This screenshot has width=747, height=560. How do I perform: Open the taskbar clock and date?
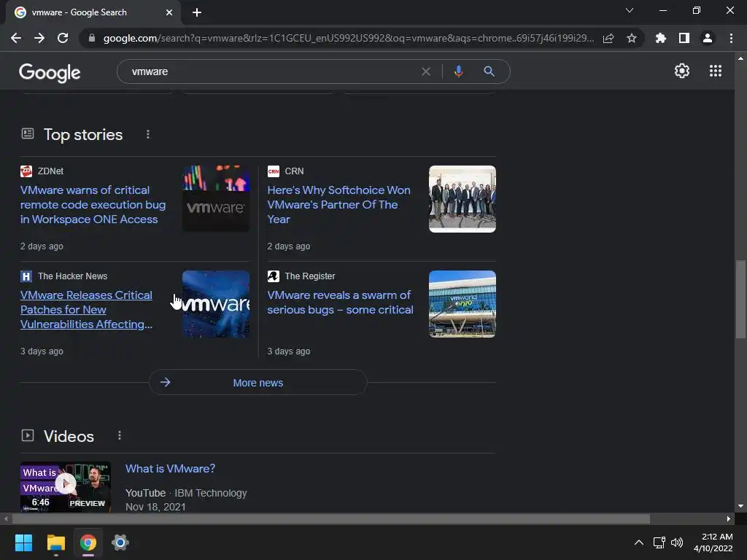pyautogui.click(x=713, y=542)
